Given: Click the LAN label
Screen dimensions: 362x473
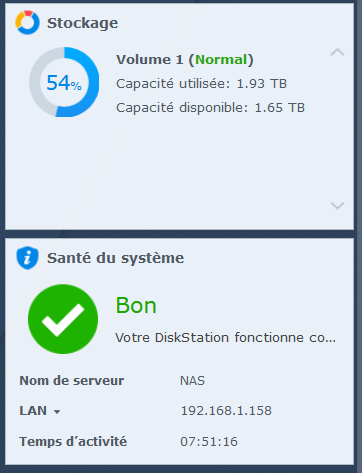Looking at the screenshot, I should tap(33, 411).
